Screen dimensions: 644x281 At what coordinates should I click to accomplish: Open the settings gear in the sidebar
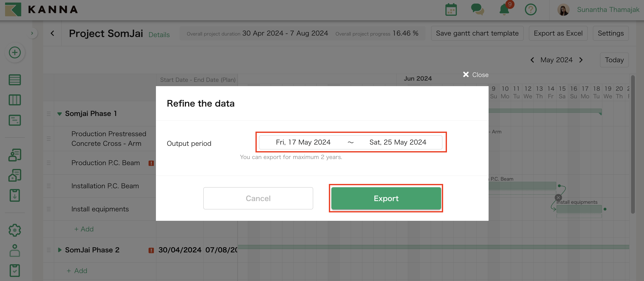14,230
